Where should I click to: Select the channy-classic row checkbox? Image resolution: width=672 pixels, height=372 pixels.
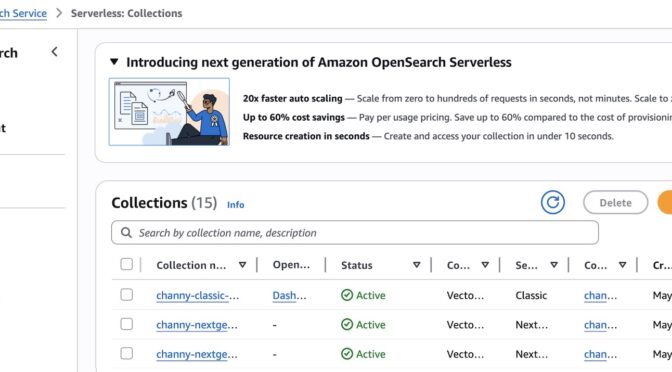click(x=126, y=295)
